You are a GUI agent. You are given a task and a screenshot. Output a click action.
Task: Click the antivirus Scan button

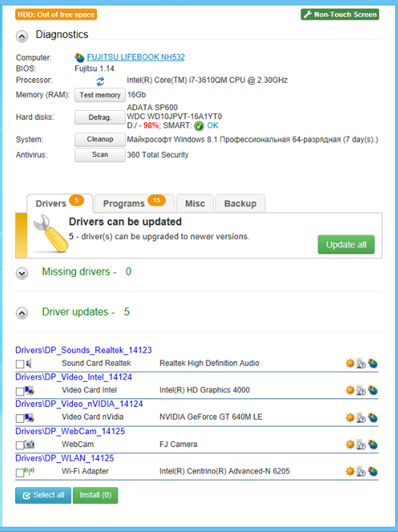tap(100, 155)
